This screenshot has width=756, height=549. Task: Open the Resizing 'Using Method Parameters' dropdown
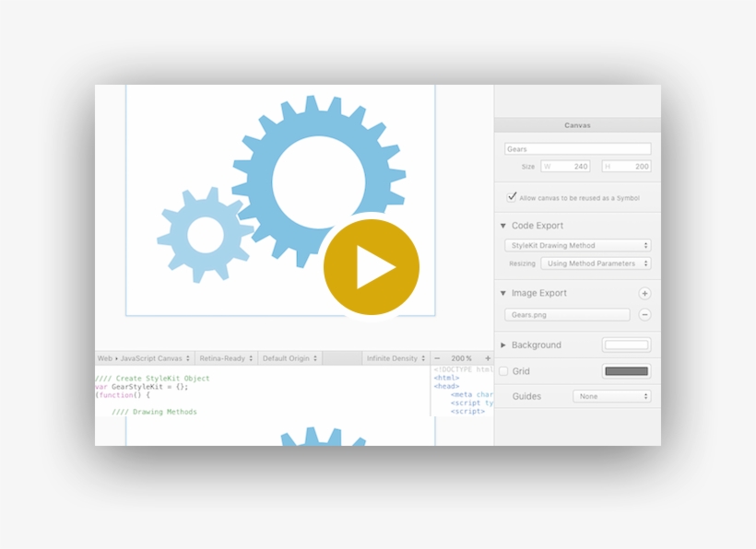click(x=597, y=263)
